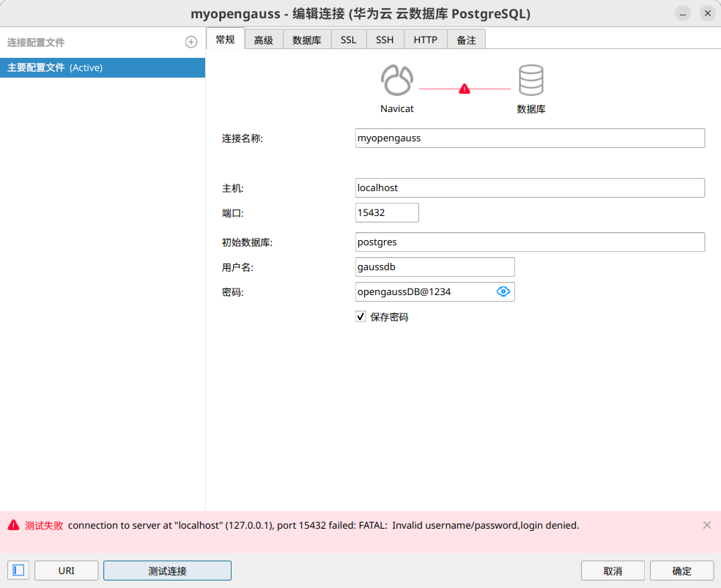Focus the 主机 field containing localhost

pos(530,187)
